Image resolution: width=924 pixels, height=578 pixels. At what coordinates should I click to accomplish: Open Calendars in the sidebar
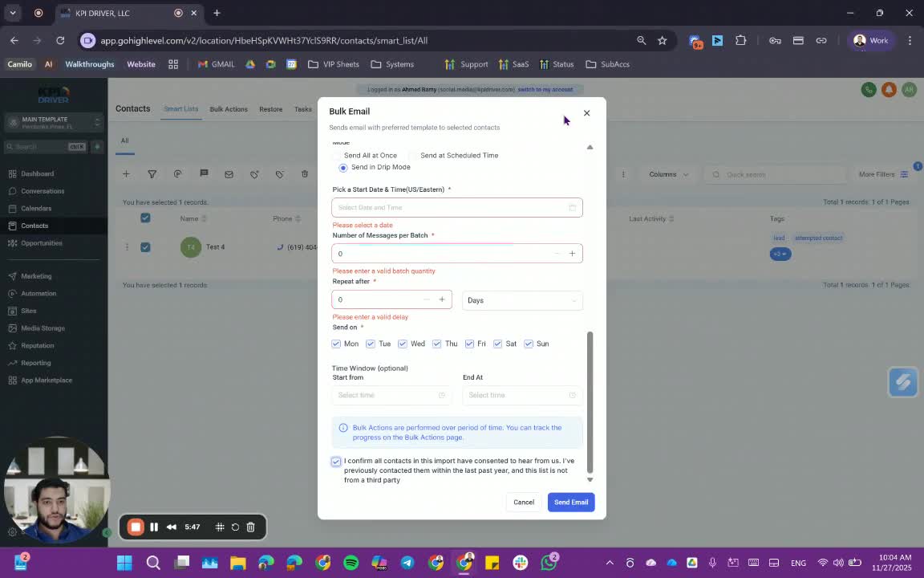(x=36, y=208)
